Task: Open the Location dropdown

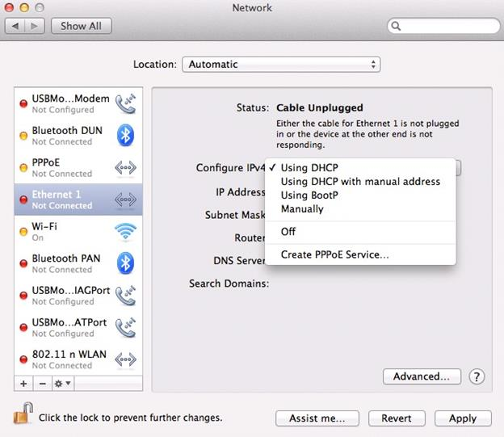Action: (x=281, y=64)
